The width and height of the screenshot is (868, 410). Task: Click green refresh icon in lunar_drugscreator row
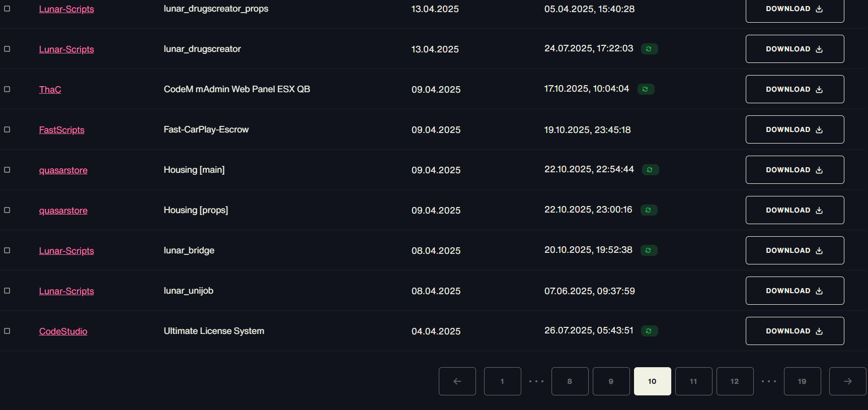tap(649, 49)
